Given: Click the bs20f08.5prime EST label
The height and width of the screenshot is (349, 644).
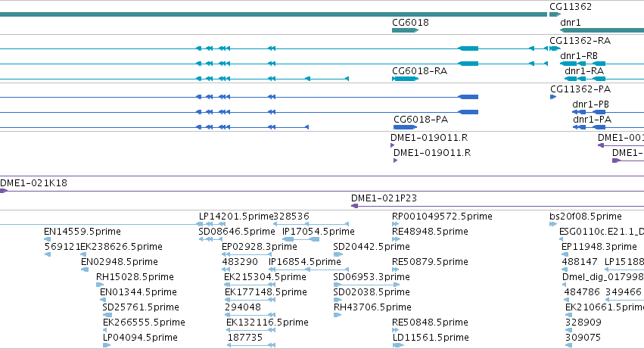Looking at the screenshot, I should click(x=586, y=217).
